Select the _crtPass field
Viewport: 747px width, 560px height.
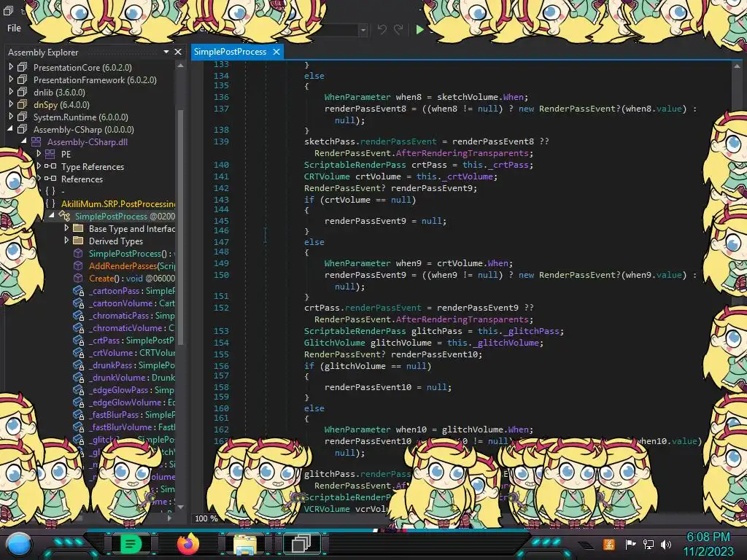131,340
